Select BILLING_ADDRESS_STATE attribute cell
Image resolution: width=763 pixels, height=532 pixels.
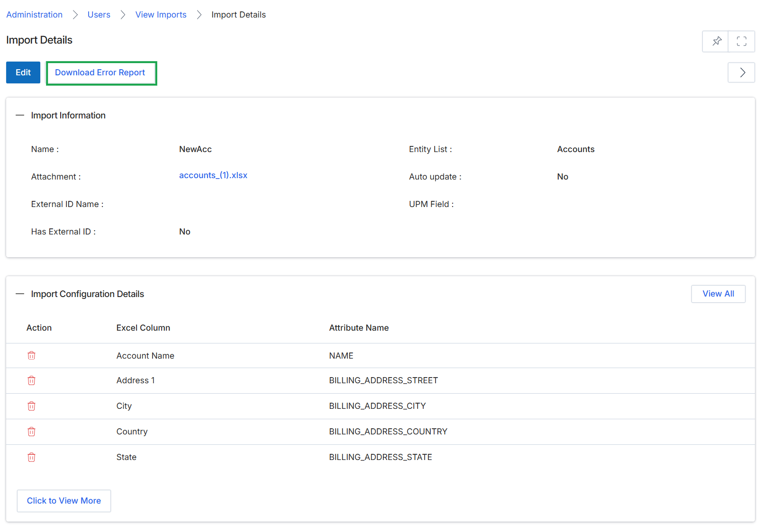[x=381, y=457]
